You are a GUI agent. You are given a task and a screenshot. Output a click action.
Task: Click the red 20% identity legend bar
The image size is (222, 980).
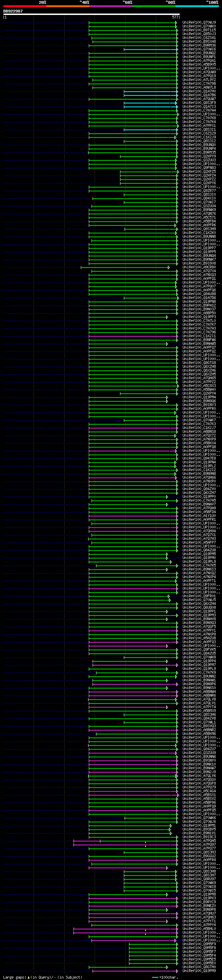(25, 6)
